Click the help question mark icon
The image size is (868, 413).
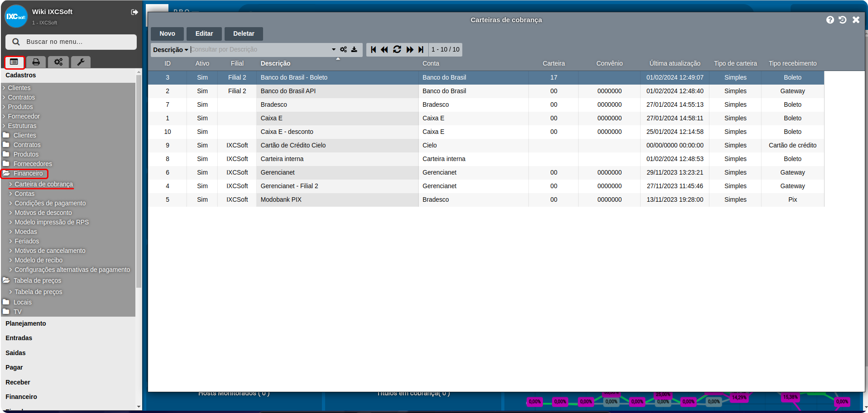830,20
